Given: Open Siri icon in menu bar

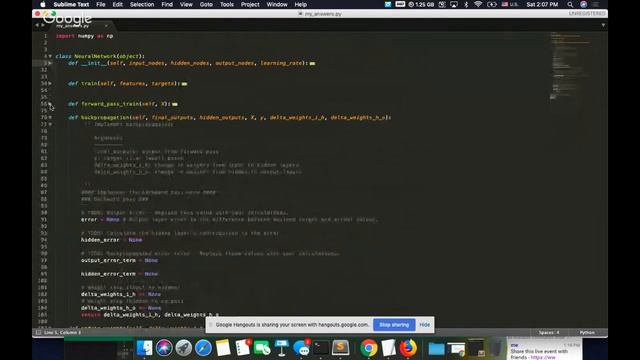Looking at the screenshot, I should pyautogui.click(x=584, y=4).
